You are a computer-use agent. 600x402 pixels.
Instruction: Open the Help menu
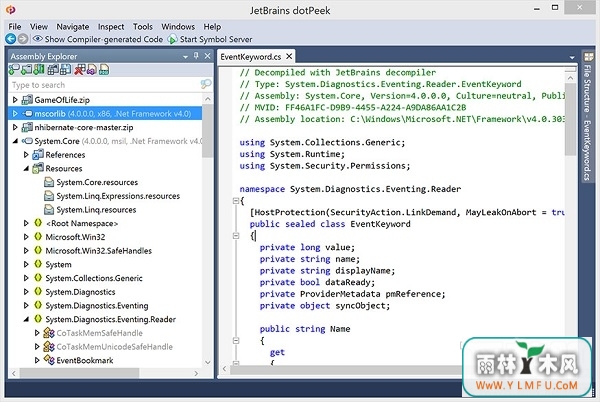[x=212, y=26]
